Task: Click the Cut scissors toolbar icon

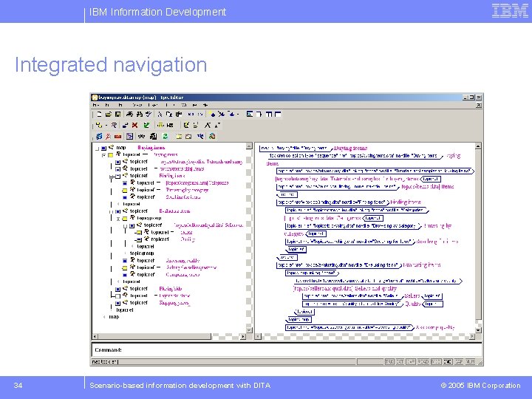Action: [x=160, y=115]
